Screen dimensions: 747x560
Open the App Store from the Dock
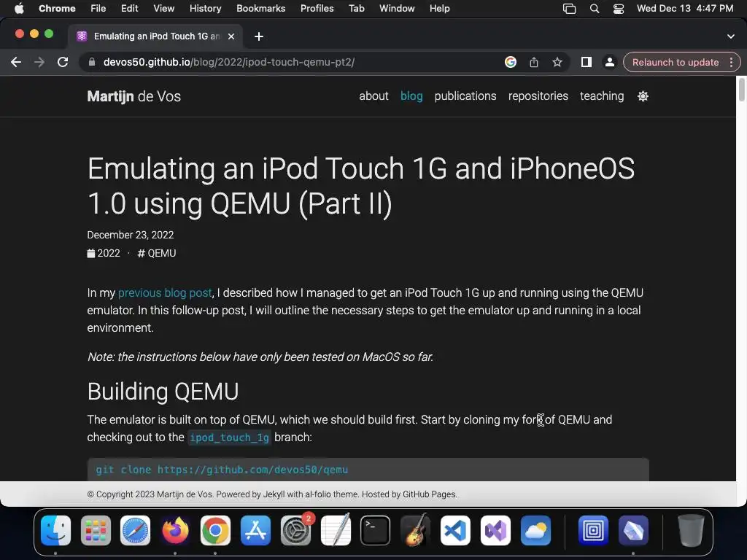click(255, 531)
